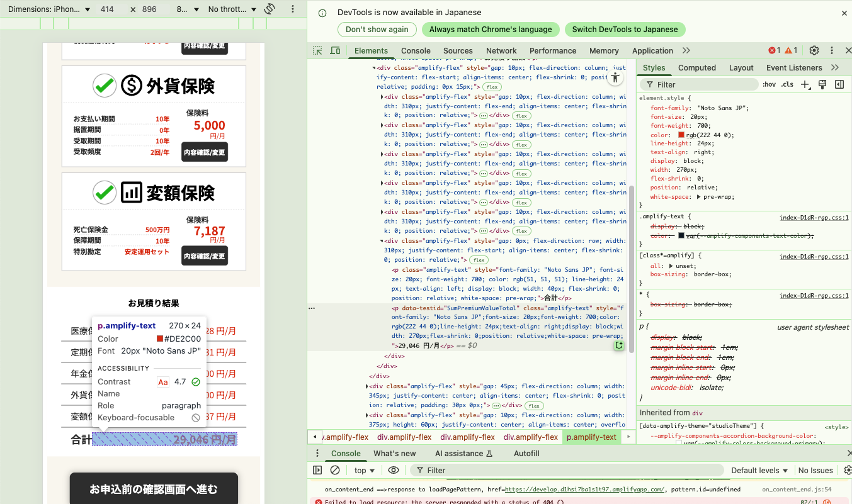Click お申込前の確認画面へ進む button
Viewport: 852px width, 504px height.
(x=154, y=489)
